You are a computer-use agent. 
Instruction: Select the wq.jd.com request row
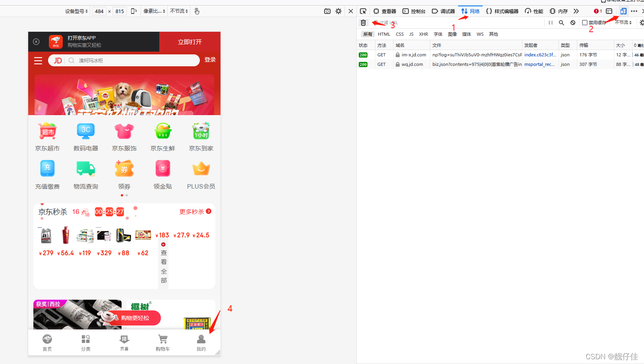(500, 64)
